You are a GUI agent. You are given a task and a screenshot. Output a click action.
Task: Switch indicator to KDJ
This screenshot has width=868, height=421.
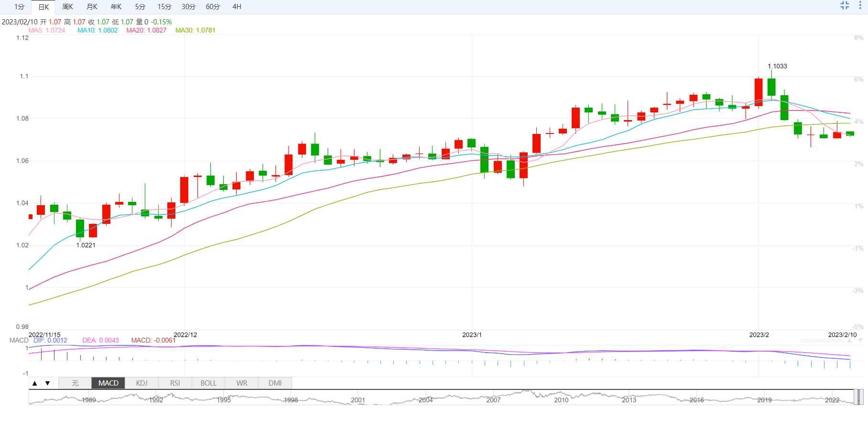tap(141, 383)
